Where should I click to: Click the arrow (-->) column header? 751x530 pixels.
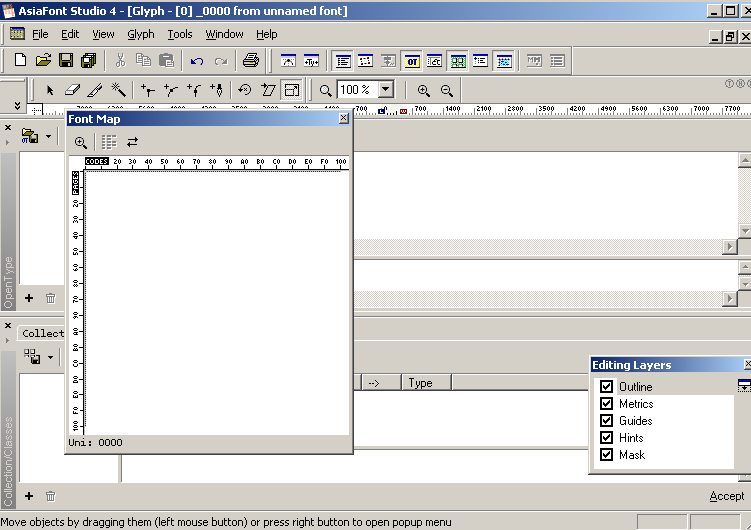(381, 383)
